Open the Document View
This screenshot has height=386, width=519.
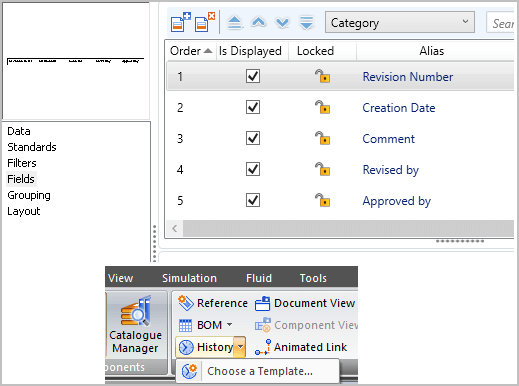point(305,303)
